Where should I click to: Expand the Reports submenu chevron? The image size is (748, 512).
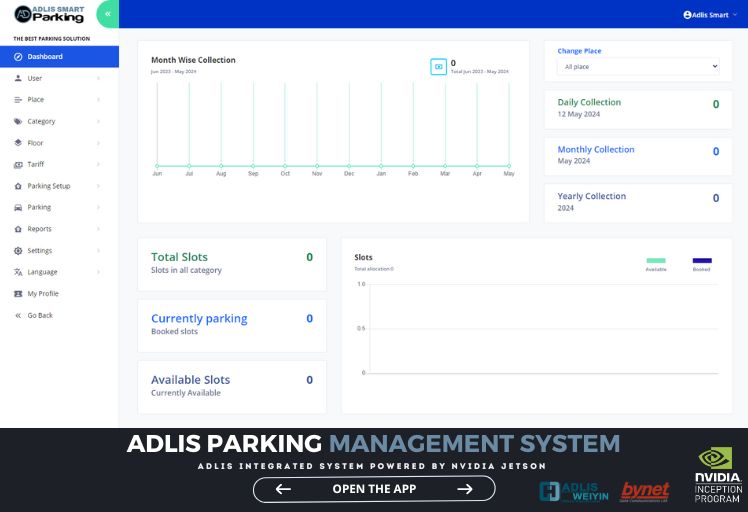(98, 229)
